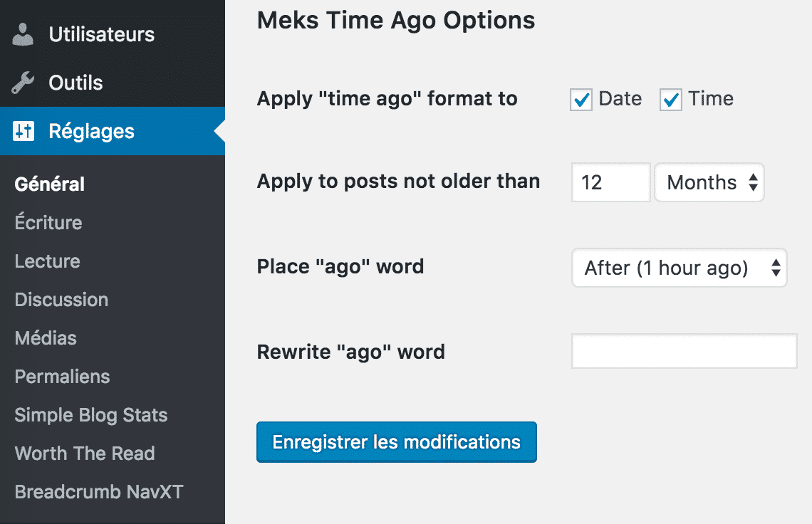Change the After (1 hour ago) selection
This screenshot has width=812, height=524.
(678, 268)
